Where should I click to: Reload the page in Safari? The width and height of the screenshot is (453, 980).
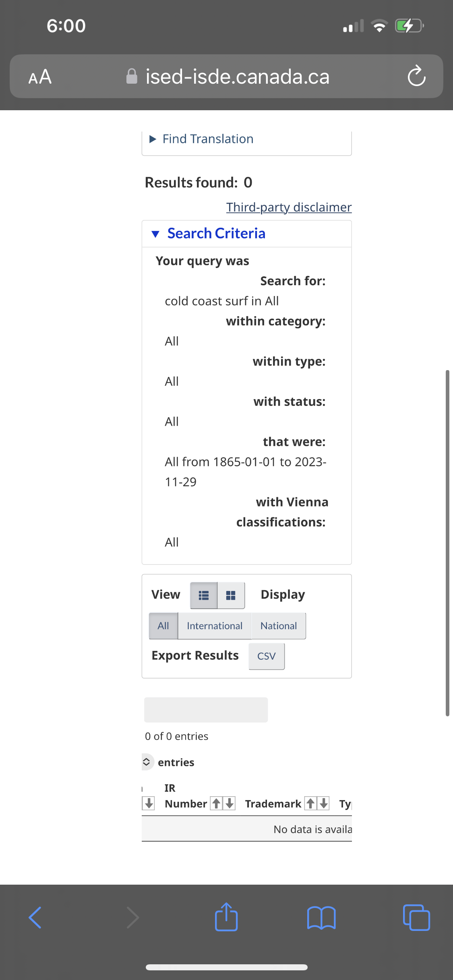click(x=416, y=76)
